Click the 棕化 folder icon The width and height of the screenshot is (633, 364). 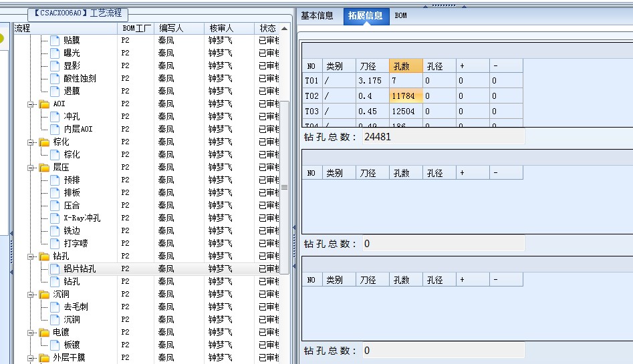(x=44, y=142)
